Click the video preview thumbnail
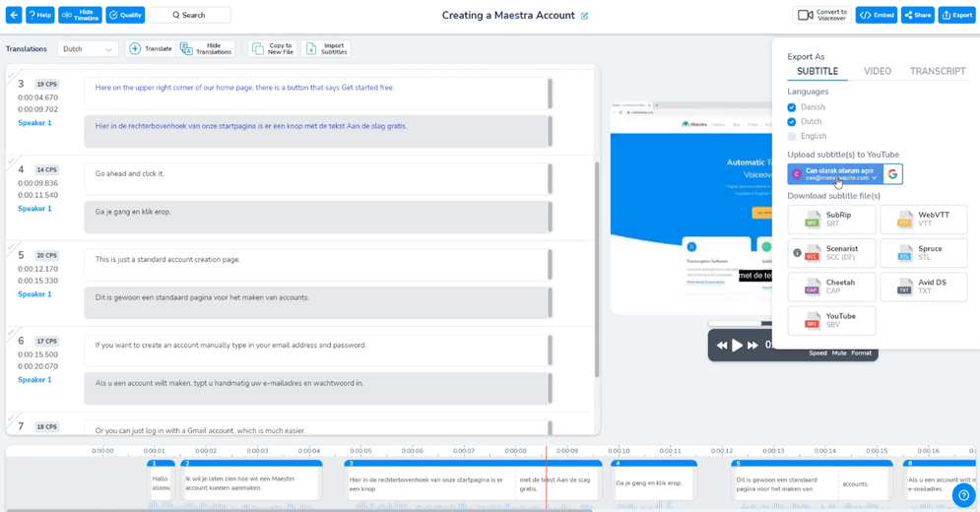The width and height of the screenshot is (980, 512). coord(691,210)
